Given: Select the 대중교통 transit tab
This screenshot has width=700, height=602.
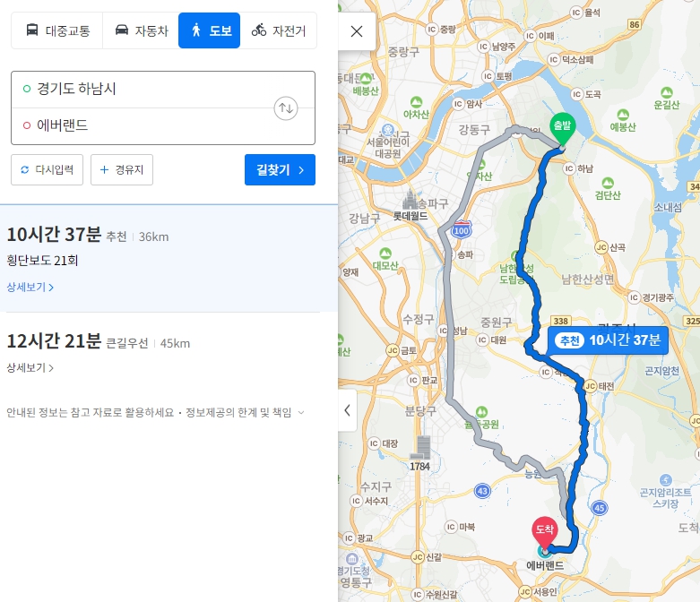Looking at the screenshot, I should point(57,30).
